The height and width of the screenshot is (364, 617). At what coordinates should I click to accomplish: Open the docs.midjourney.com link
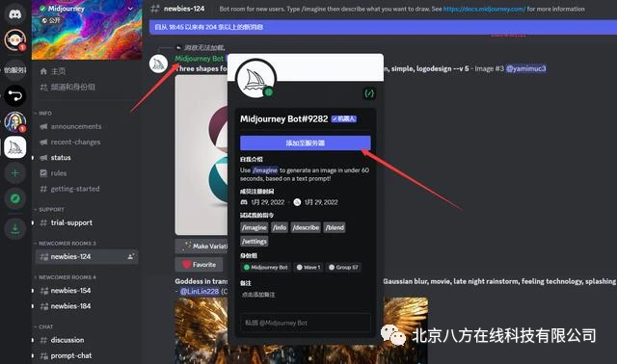point(484,9)
